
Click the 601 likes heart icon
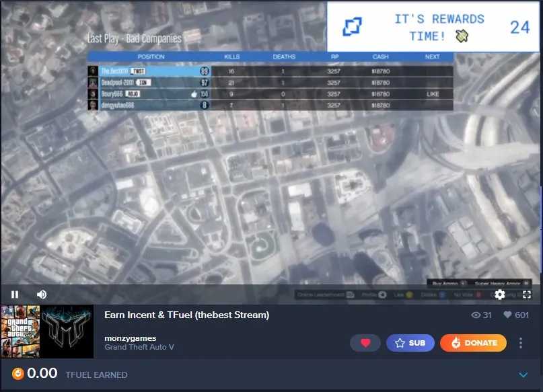click(507, 315)
